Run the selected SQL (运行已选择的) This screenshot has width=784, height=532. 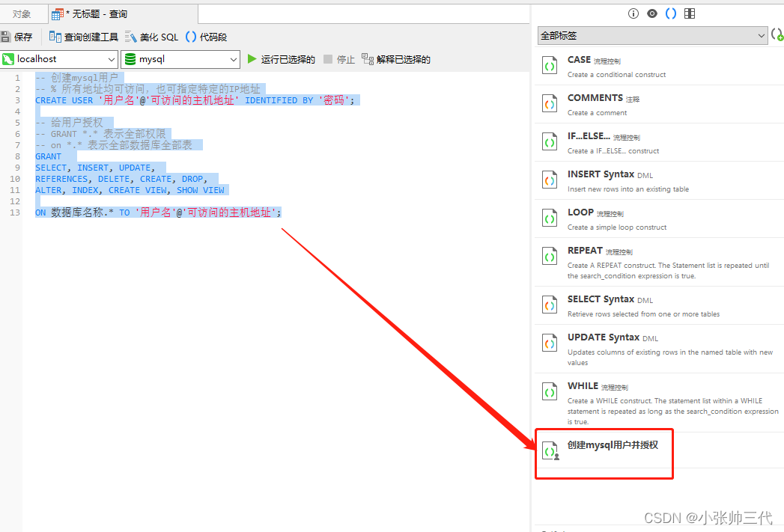[281, 59]
